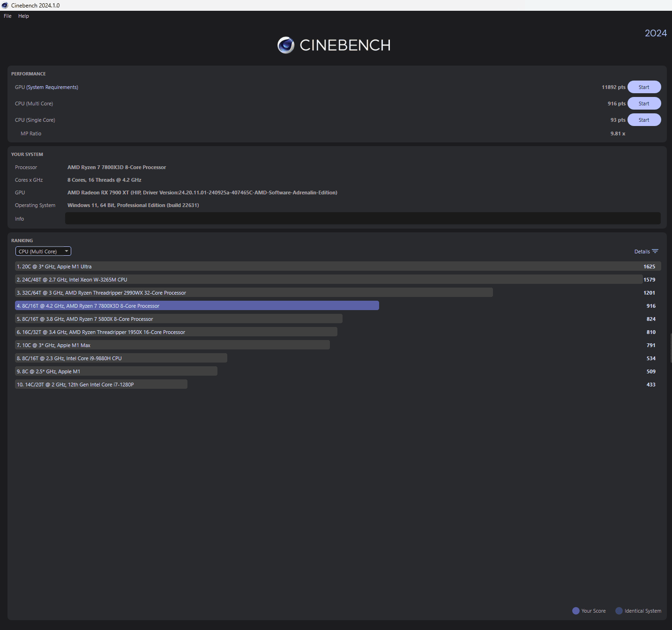
Task: Click the ranking score 1579
Action: click(650, 280)
